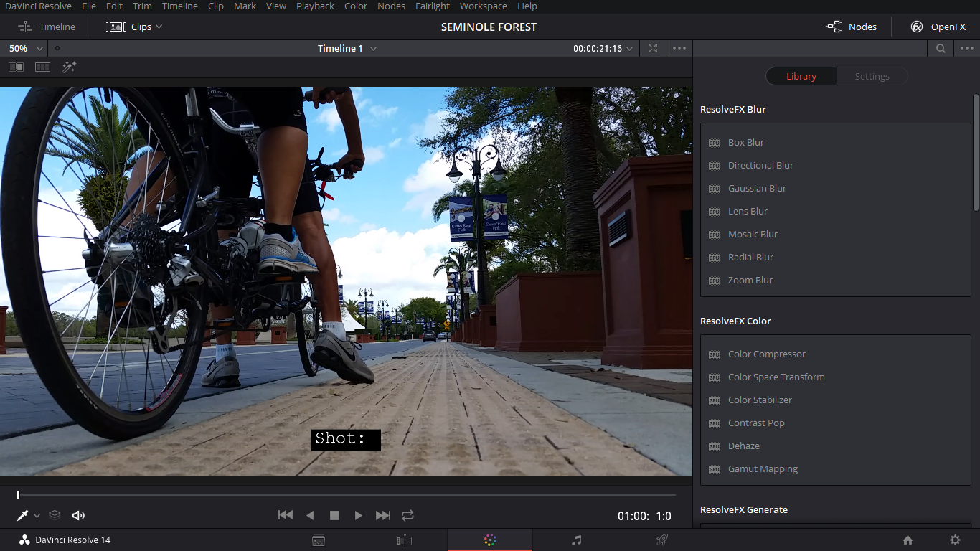Image resolution: width=980 pixels, height=551 pixels.
Task: Open the Media page icon
Action: [x=319, y=540]
